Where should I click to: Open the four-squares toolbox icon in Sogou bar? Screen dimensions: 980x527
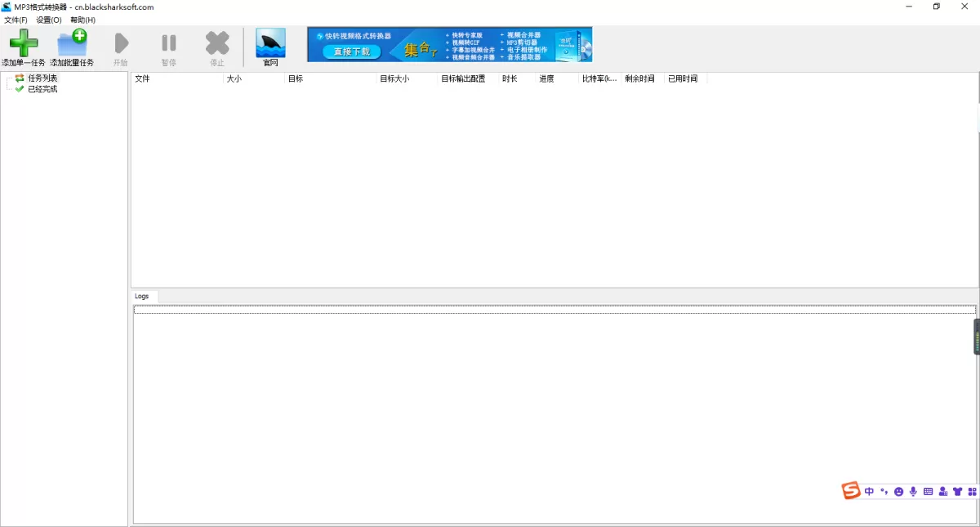point(972,491)
